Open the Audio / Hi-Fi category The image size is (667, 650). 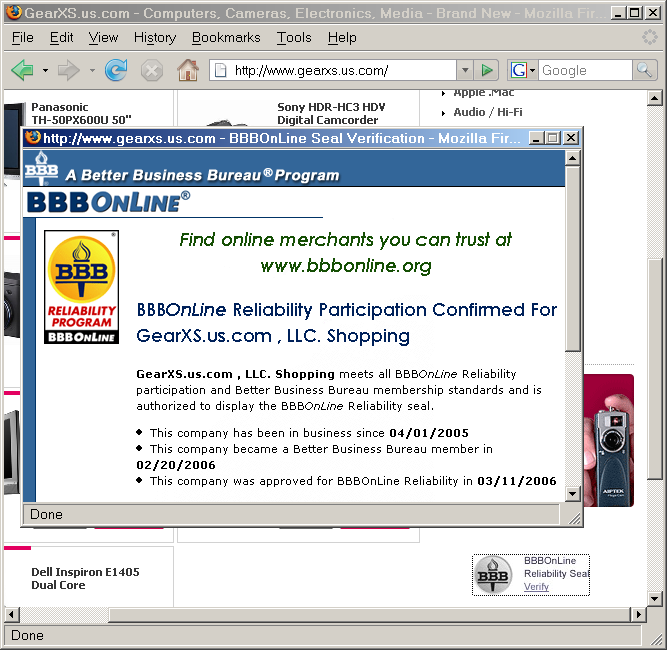pyautogui.click(x=487, y=112)
